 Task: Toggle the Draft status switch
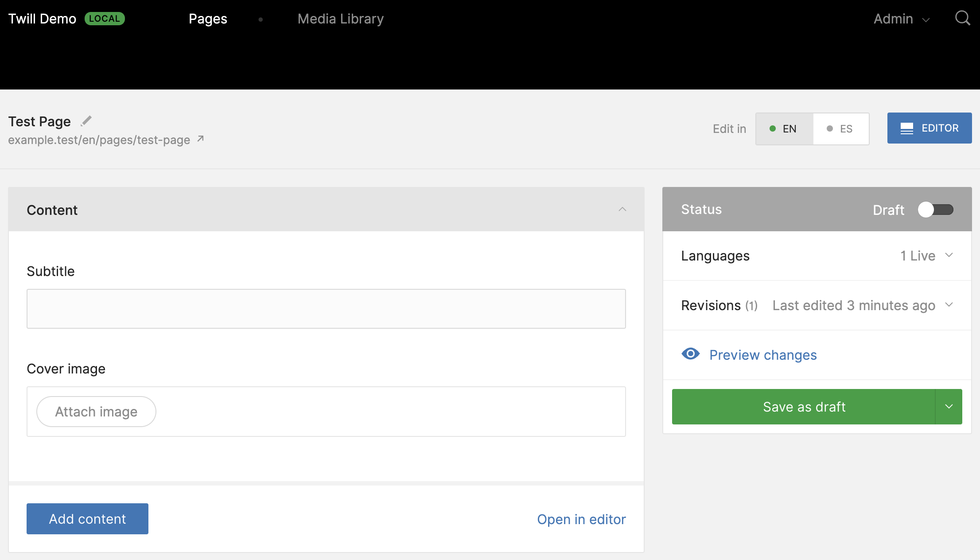(x=936, y=209)
